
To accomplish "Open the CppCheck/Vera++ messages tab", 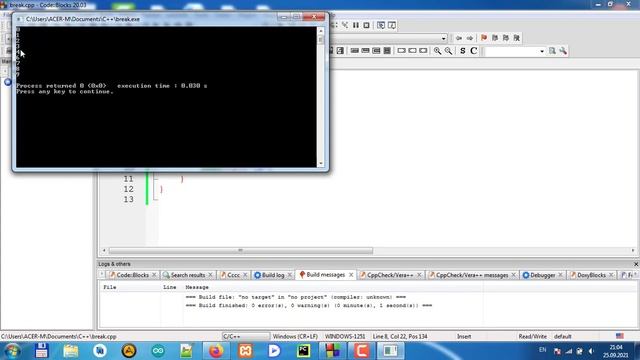I will (471, 275).
